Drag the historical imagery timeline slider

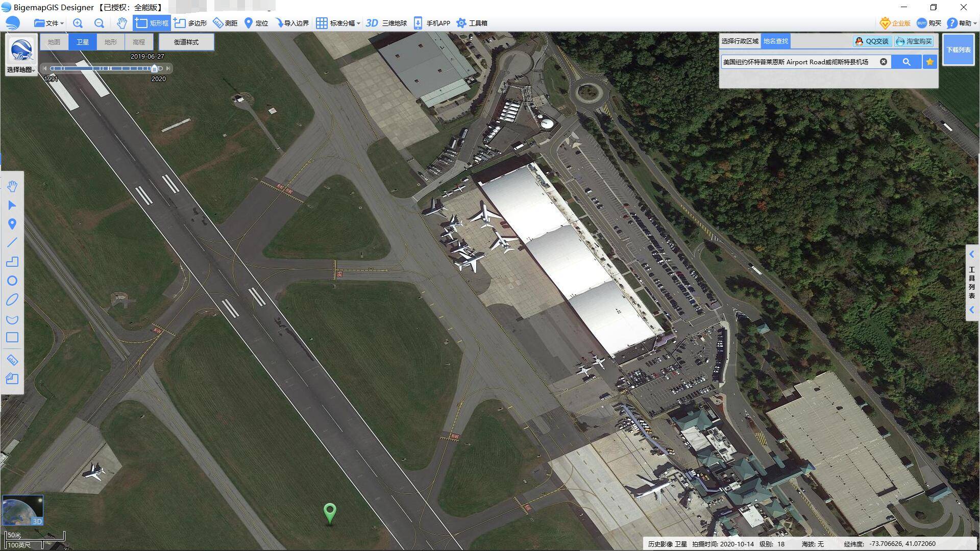click(157, 68)
